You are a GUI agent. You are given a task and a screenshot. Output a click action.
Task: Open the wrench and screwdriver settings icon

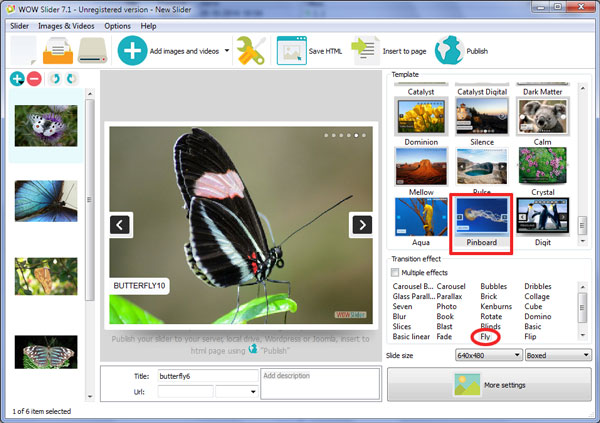[x=250, y=51]
